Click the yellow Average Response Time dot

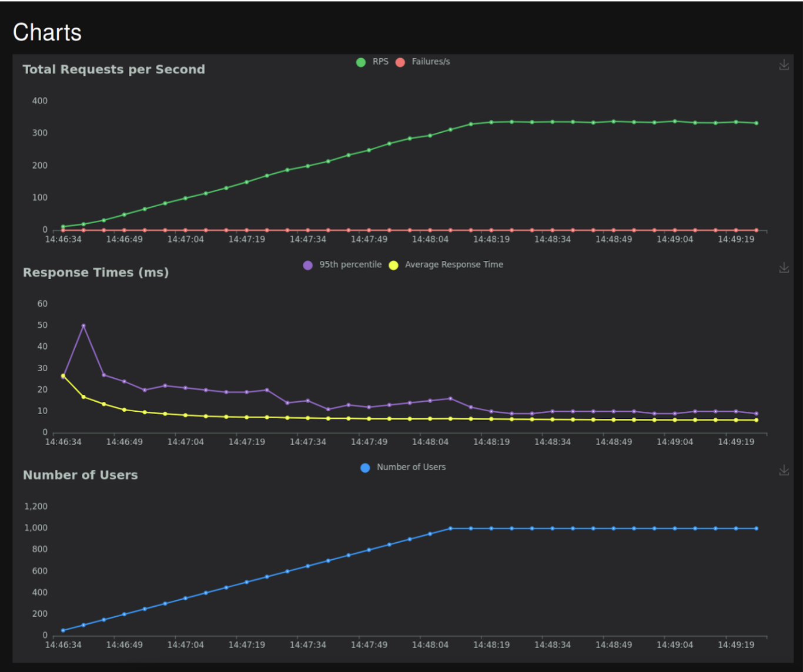click(x=394, y=266)
